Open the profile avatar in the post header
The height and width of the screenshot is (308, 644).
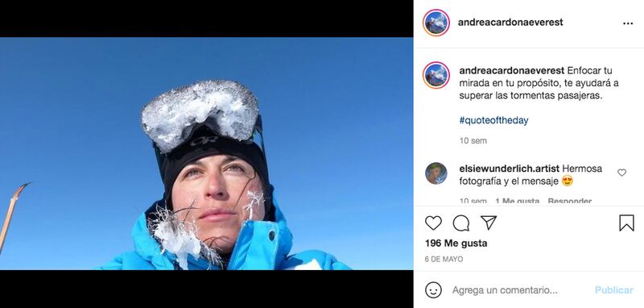click(x=436, y=23)
